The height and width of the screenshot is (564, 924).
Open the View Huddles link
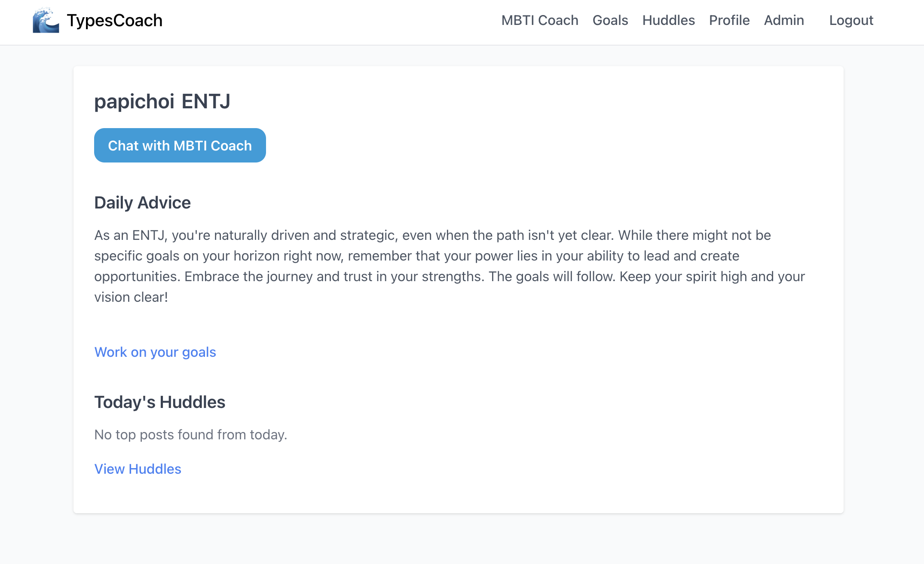pos(138,469)
